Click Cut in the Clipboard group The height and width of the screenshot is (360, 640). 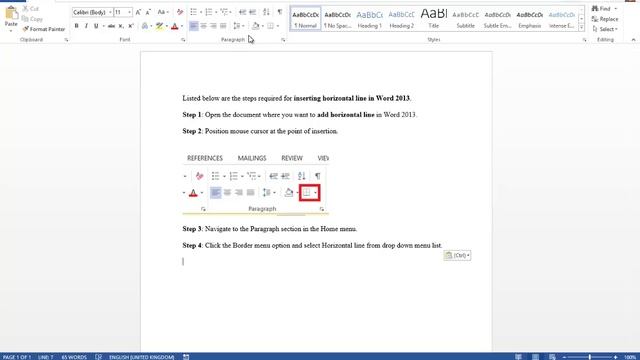(31, 9)
